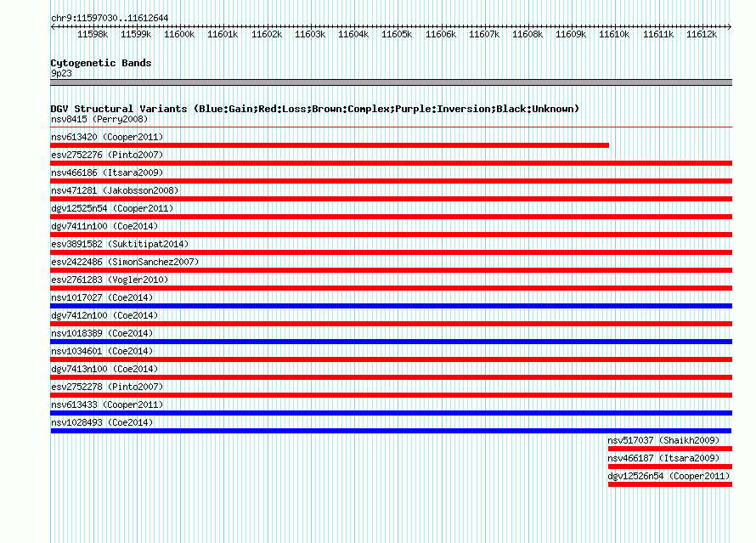The height and width of the screenshot is (543, 756).
Task: Click esv2761283 (Vogler2010) label
Action: tap(110, 280)
